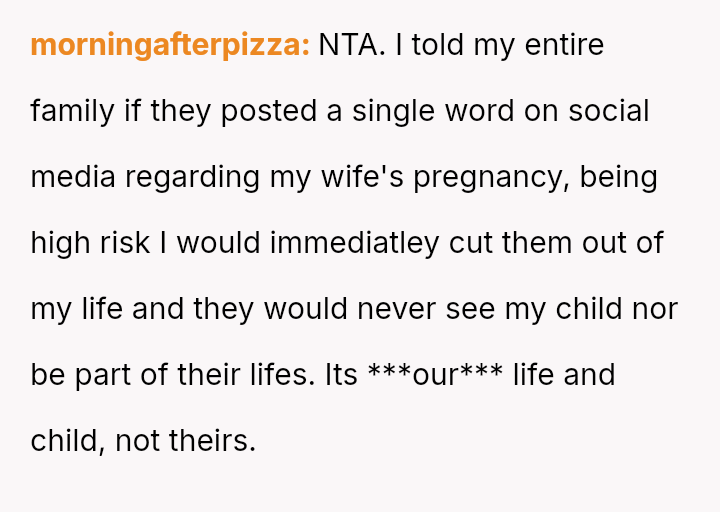Click the word 'never' in the comment

point(393,309)
